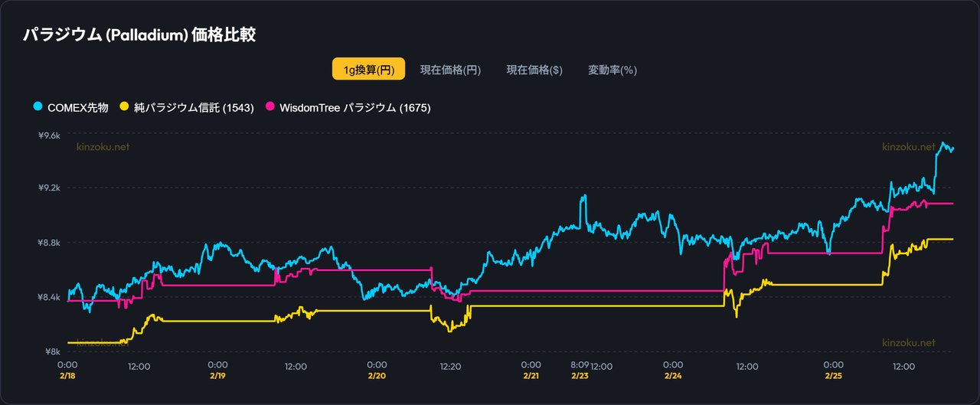Image resolution: width=980 pixels, height=405 pixels.
Task: Click the cyan COMEX先物 legend dot
Action: point(38,108)
